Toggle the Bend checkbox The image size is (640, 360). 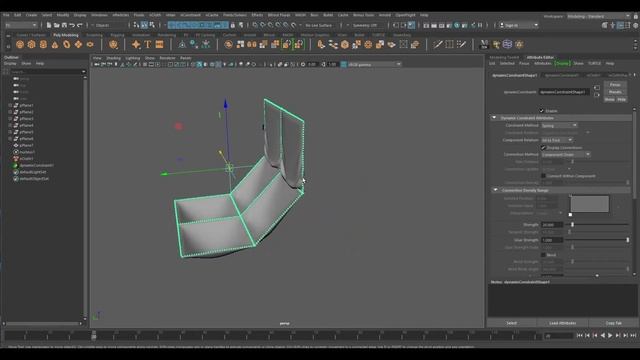[x=543, y=255]
